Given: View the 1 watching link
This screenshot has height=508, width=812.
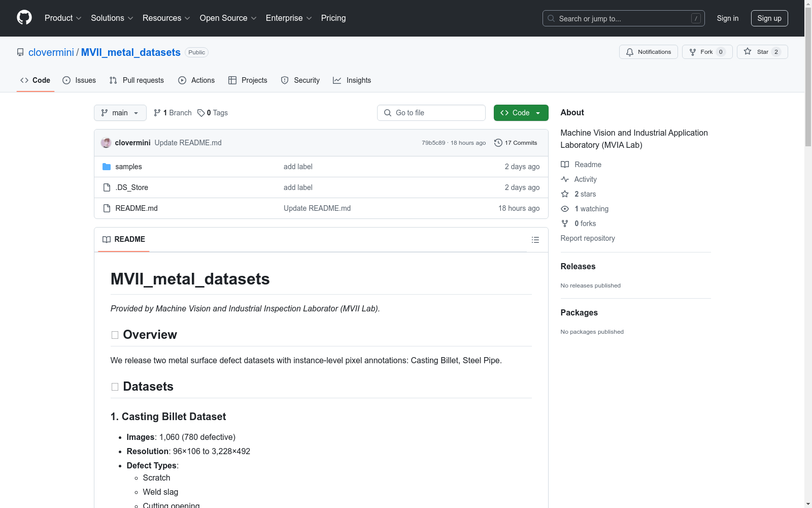Looking at the screenshot, I should coord(591,209).
